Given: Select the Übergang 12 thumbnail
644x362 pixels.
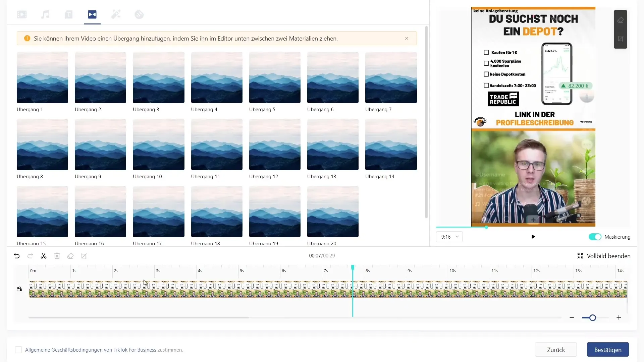Looking at the screenshot, I should click(275, 144).
